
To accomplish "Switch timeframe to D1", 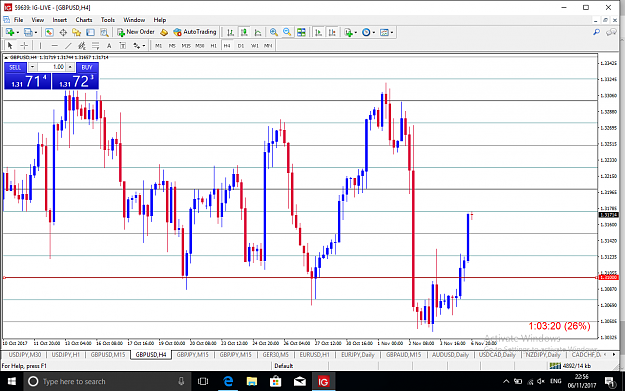I will [241, 45].
